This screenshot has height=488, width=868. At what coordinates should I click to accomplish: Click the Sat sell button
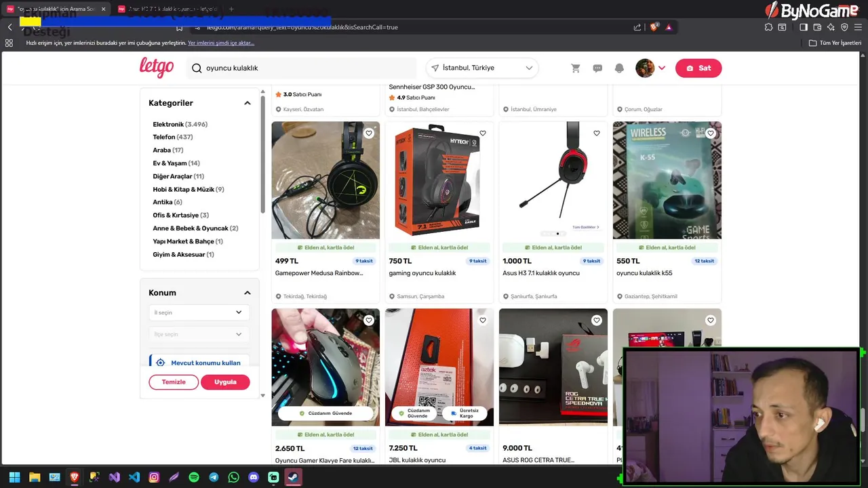[698, 68]
